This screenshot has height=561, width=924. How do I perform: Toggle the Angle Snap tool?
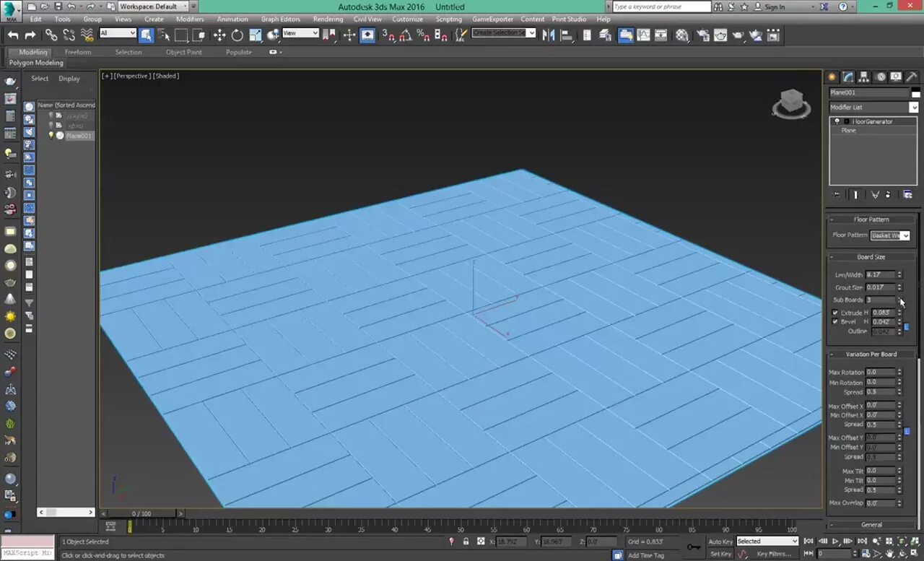click(x=406, y=35)
